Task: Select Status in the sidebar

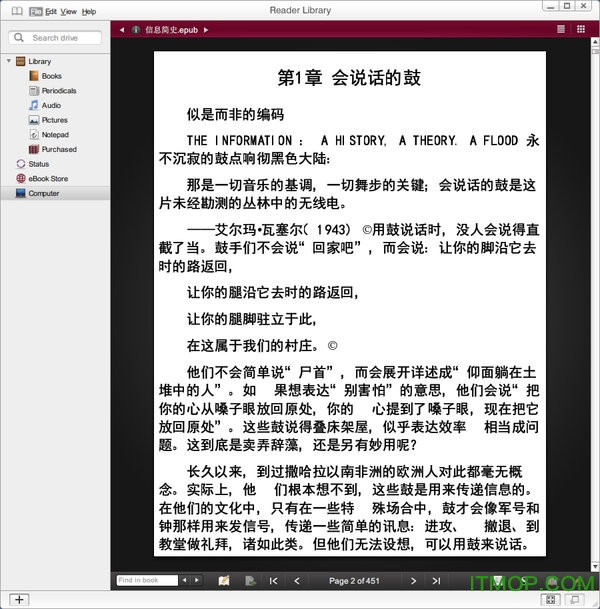Action: pyautogui.click(x=38, y=164)
